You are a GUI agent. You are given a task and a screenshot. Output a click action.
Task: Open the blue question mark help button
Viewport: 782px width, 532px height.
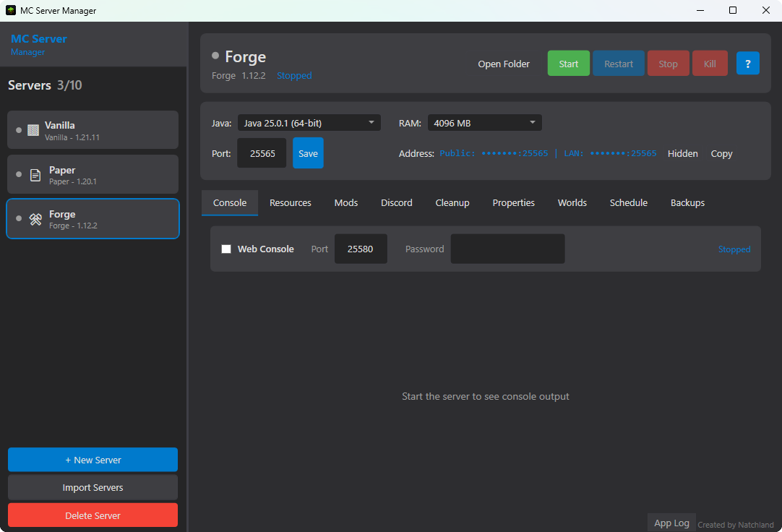747,63
